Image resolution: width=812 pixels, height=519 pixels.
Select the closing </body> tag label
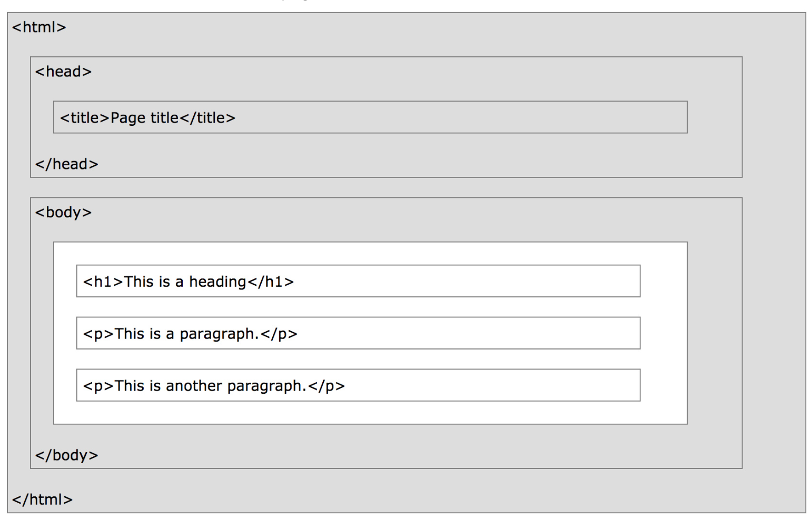(66, 455)
